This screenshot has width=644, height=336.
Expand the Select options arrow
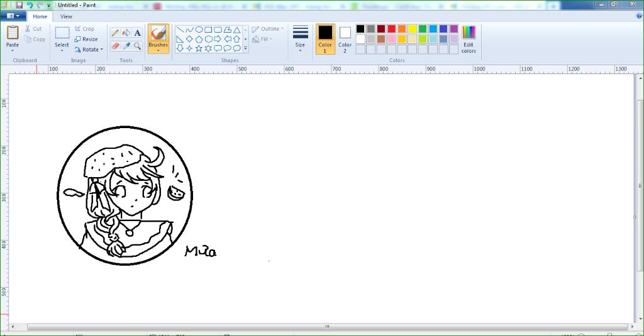click(62, 50)
